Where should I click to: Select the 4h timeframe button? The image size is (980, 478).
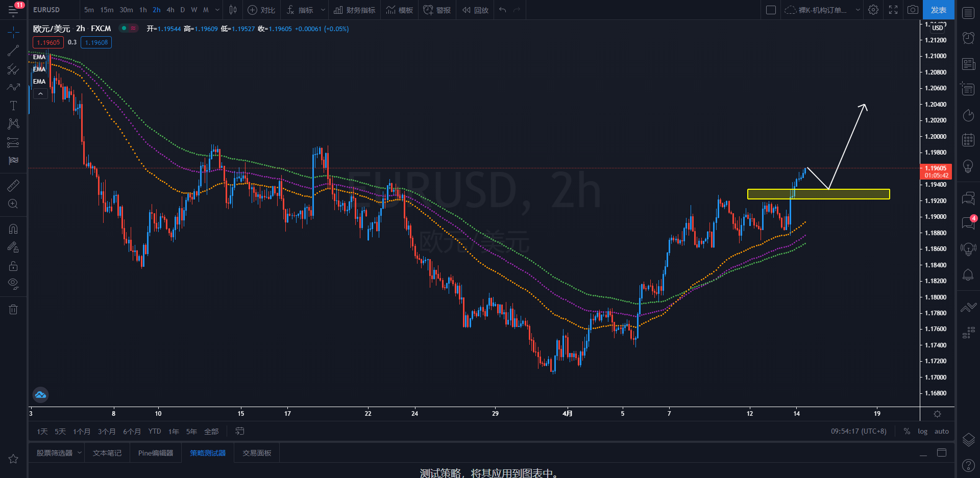click(x=170, y=10)
